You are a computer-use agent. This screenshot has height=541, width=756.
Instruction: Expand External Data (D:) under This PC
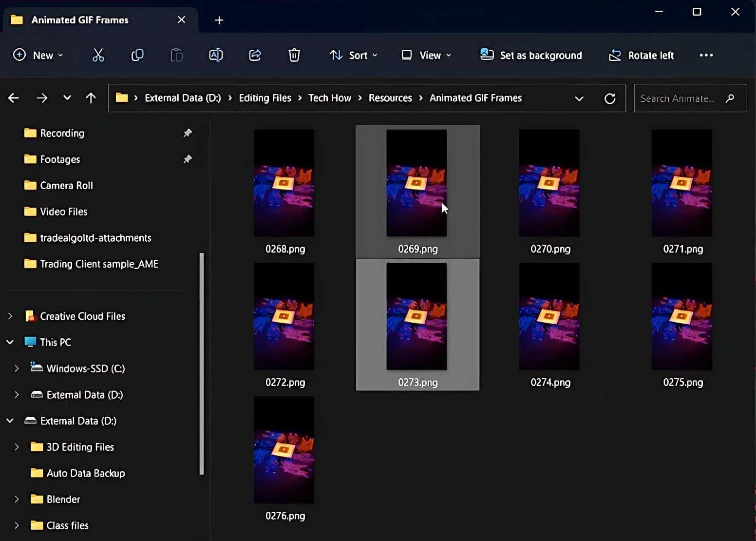(17, 395)
